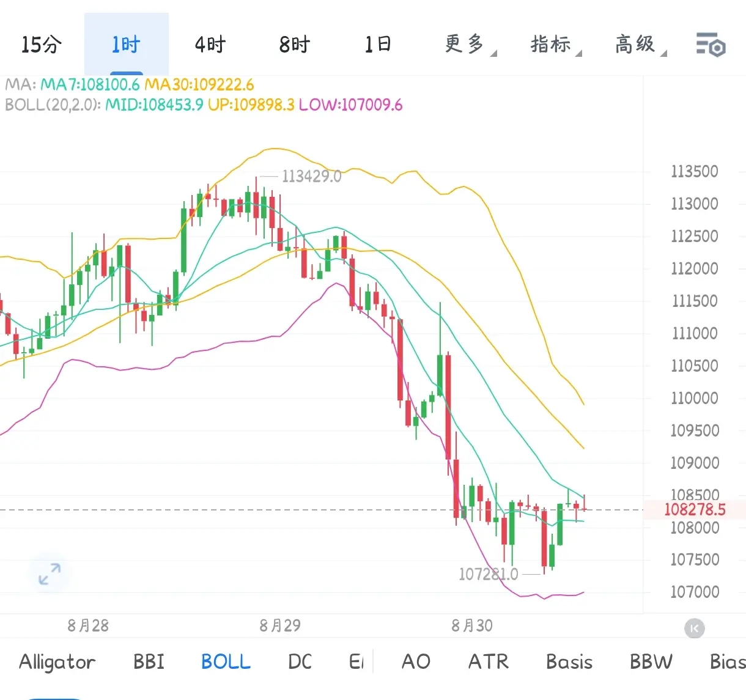
Task: Select the 15分 timeframe
Action: (x=42, y=45)
